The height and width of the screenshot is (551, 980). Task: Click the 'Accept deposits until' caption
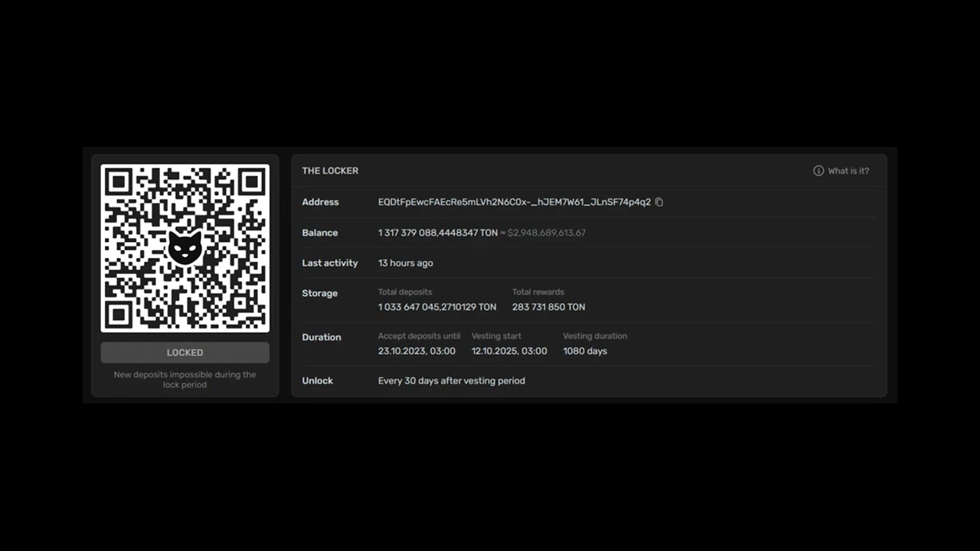pos(420,336)
